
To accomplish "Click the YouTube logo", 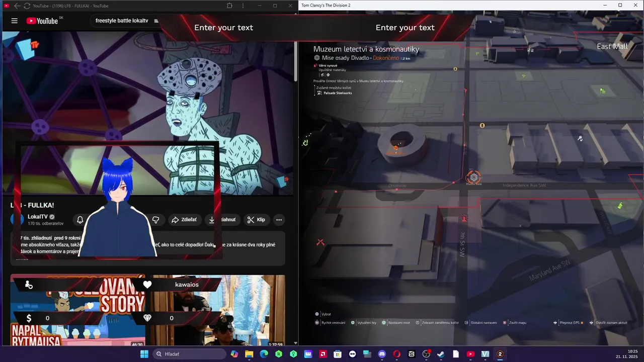I will click(x=42, y=21).
